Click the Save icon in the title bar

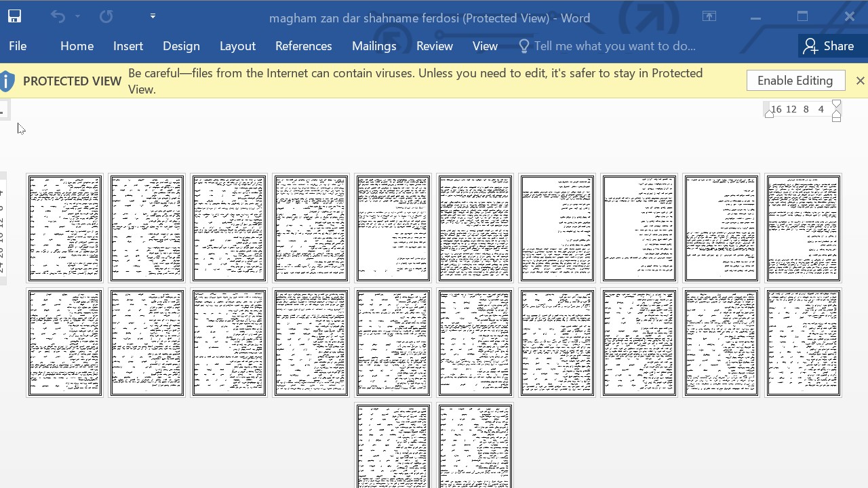(x=14, y=16)
